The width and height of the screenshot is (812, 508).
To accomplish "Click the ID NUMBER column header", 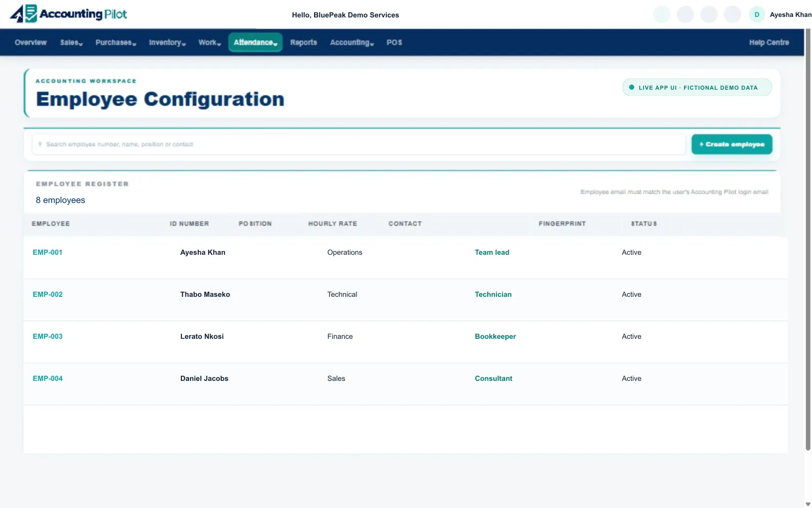I will (189, 223).
